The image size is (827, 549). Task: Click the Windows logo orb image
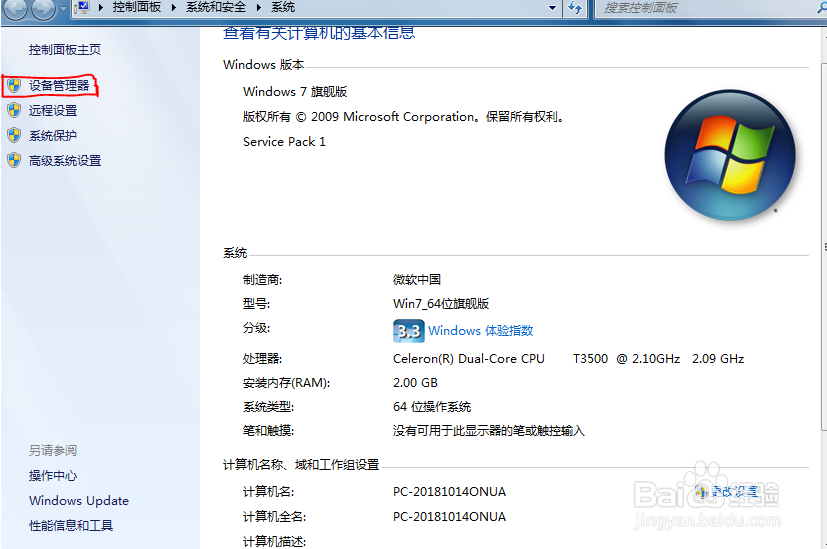point(730,155)
